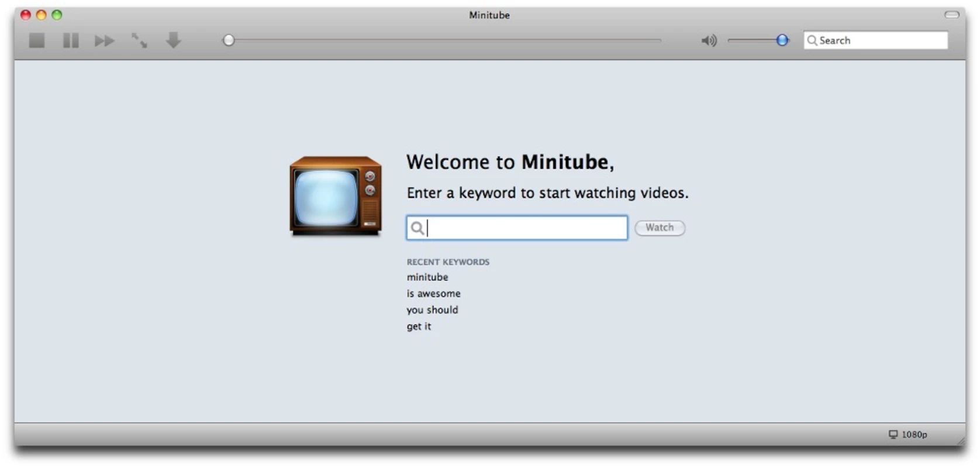
Task: Click the download arrow icon
Action: [x=173, y=40]
